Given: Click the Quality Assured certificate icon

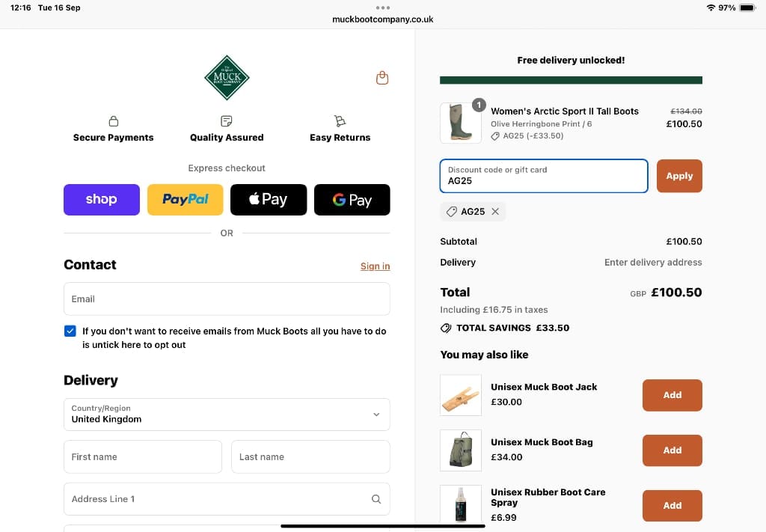Looking at the screenshot, I should pos(227,120).
